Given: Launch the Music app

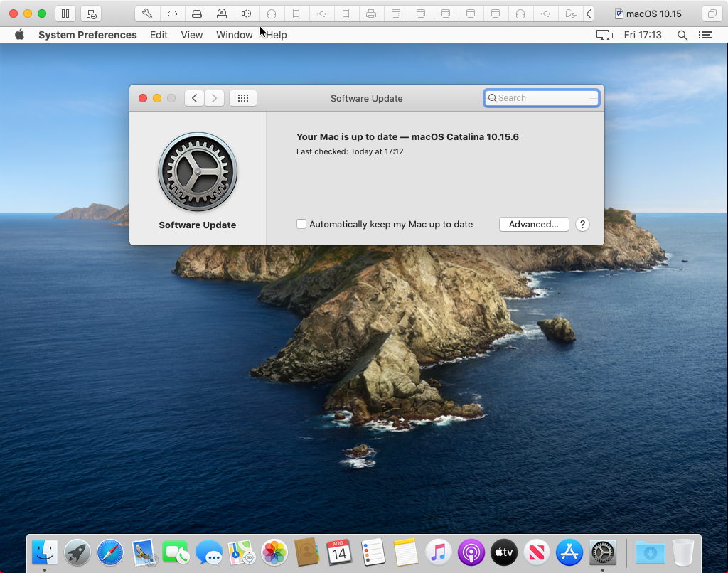Looking at the screenshot, I should (x=438, y=552).
